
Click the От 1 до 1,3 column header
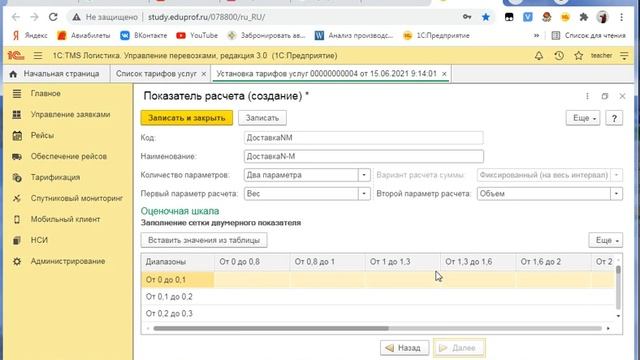point(402,262)
